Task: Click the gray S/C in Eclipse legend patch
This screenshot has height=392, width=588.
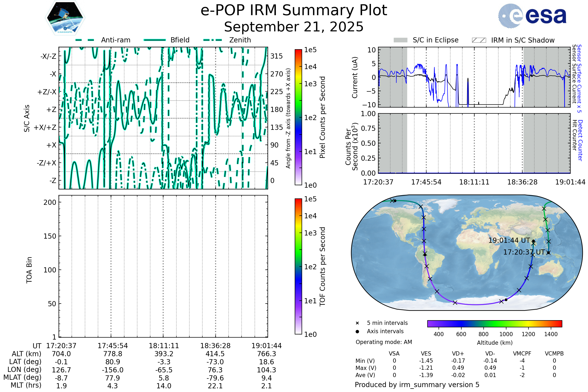Action: pos(401,40)
